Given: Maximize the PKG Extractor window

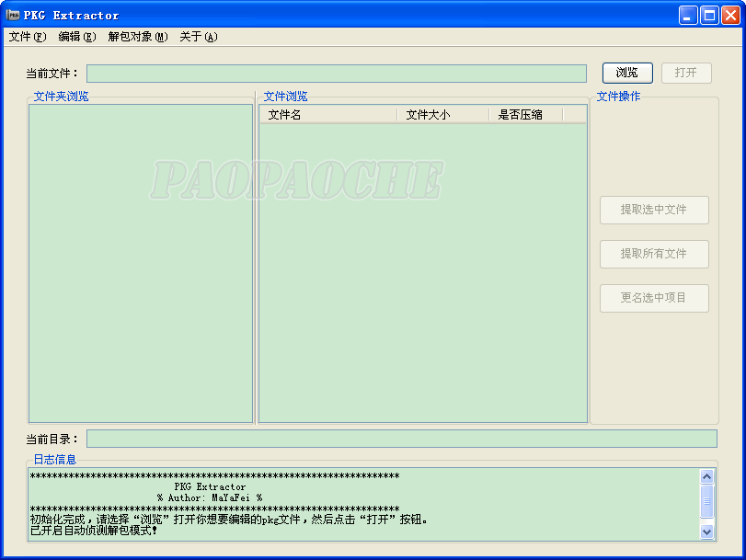Looking at the screenshot, I should pos(709,16).
